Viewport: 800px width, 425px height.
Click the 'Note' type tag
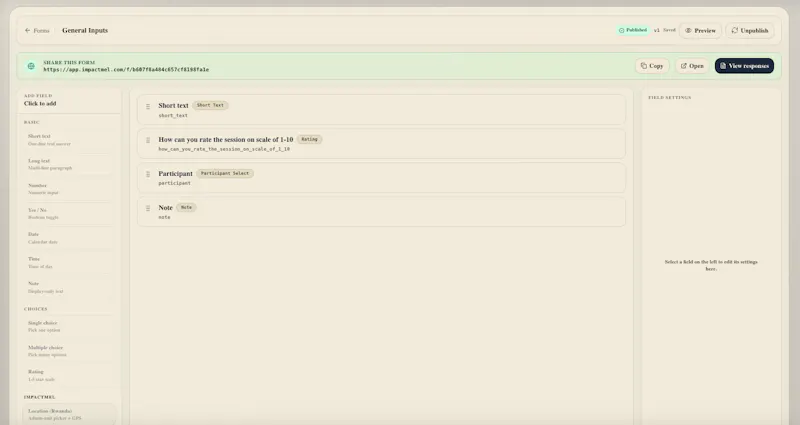[x=186, y=207]
